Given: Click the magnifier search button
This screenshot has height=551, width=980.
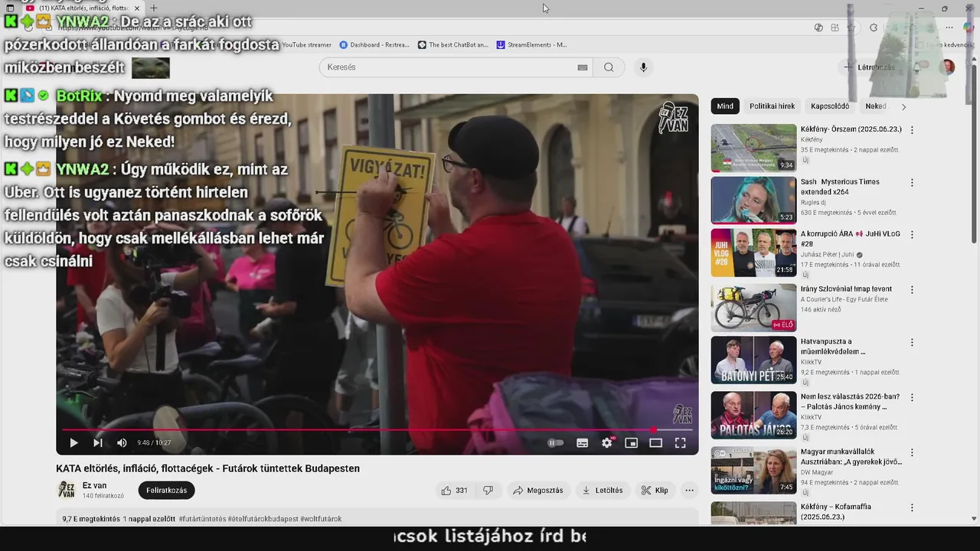Looking at the screenshot, I should pos(609,67).
